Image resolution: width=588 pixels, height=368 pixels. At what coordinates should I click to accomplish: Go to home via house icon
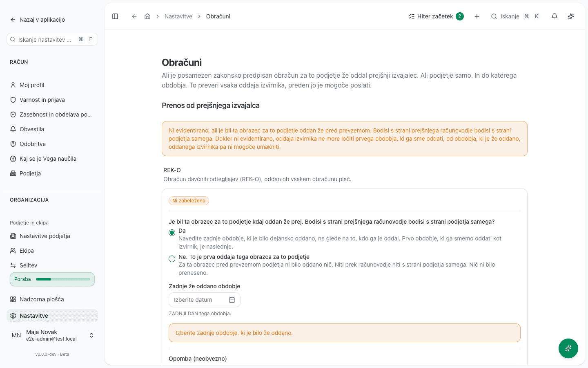point(147,16)
